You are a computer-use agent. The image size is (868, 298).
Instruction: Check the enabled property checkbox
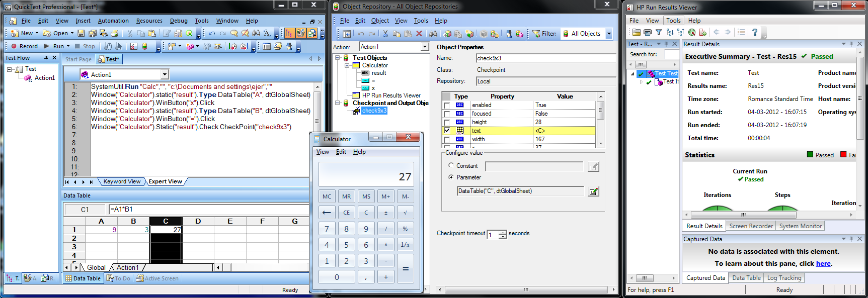coord(447,105)
